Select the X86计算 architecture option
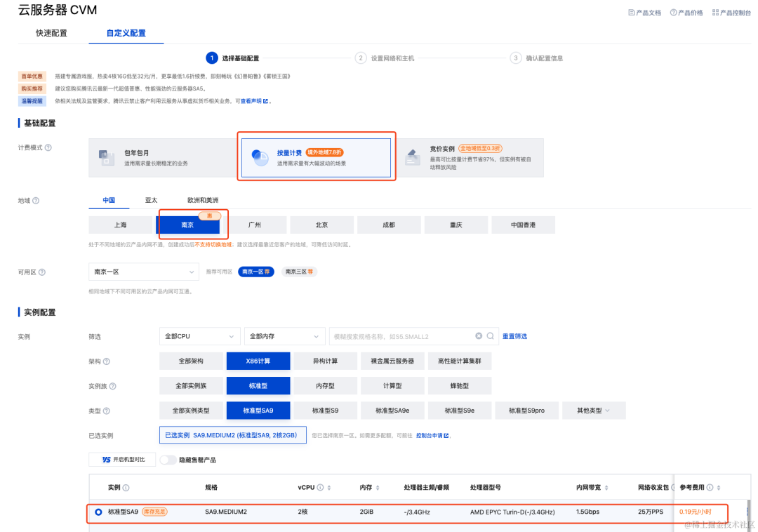 pos(258,361)
